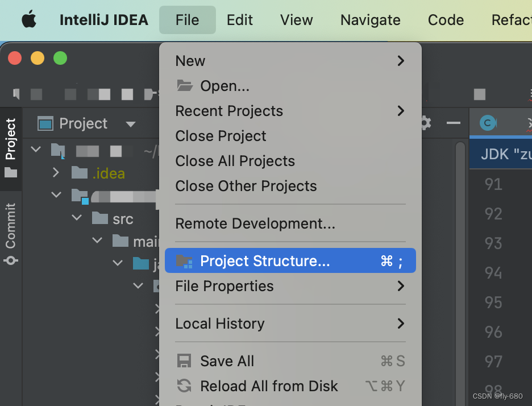Click the folder icon next to Open...
Image resolution: width=532 pixels, height=406 pixels.
(185, 85)
